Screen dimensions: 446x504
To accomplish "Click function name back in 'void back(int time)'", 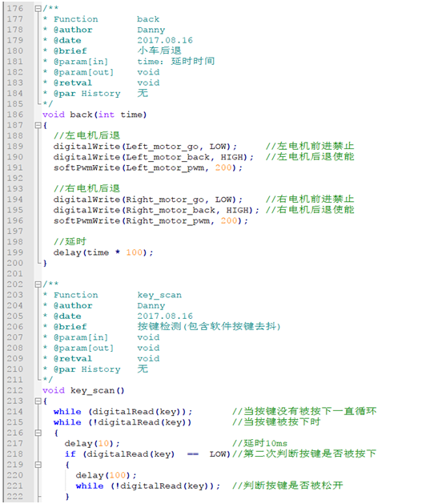I will [81, 115].
